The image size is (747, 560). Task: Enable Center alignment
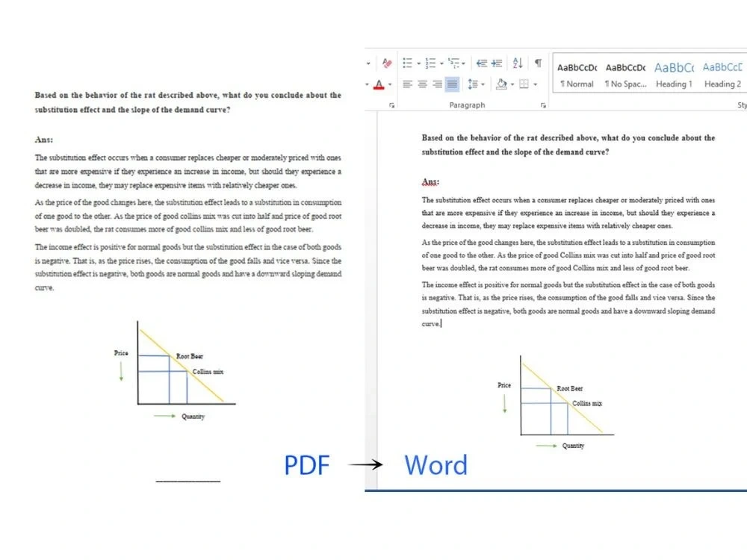(423, 84)
